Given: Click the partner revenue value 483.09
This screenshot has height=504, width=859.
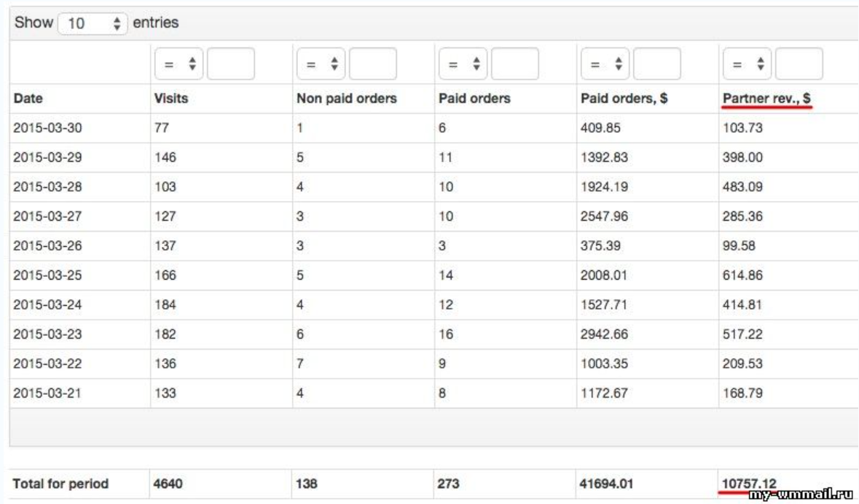Looking at the screenshot, I should pos(742,186).
